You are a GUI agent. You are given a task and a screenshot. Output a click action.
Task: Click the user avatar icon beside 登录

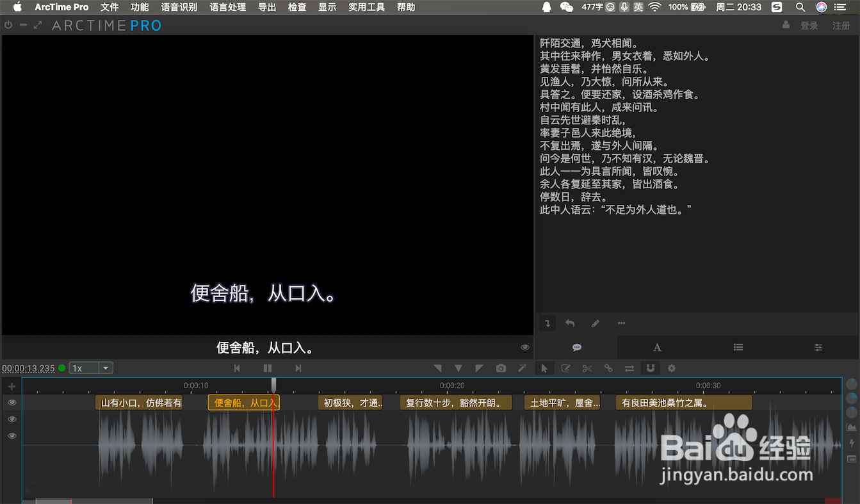click(786, 25)
